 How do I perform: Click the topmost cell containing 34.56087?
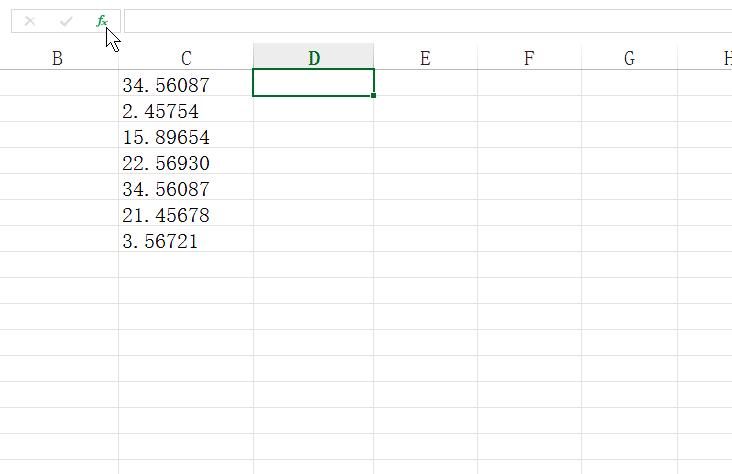(x=186, y=85)
